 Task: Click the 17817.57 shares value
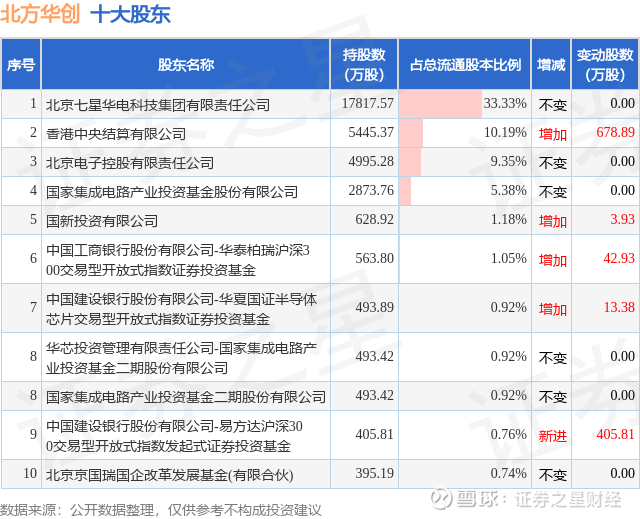[x=368, y=103]
